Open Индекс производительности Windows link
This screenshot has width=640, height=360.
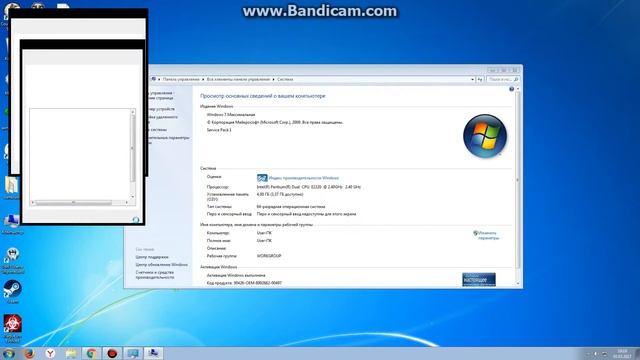[x=303, y=178]
